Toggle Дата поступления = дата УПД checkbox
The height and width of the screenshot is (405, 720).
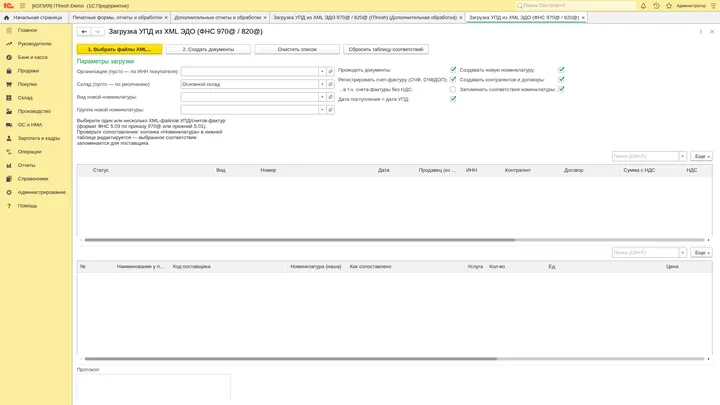[453, 99]
